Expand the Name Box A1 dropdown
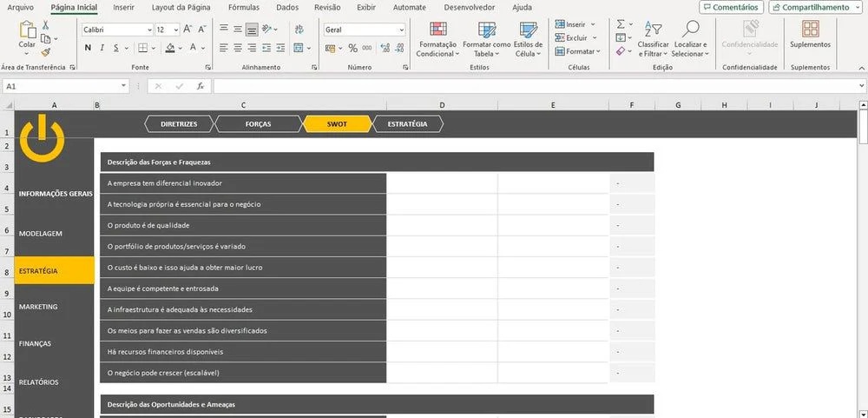 coord(124,87)
